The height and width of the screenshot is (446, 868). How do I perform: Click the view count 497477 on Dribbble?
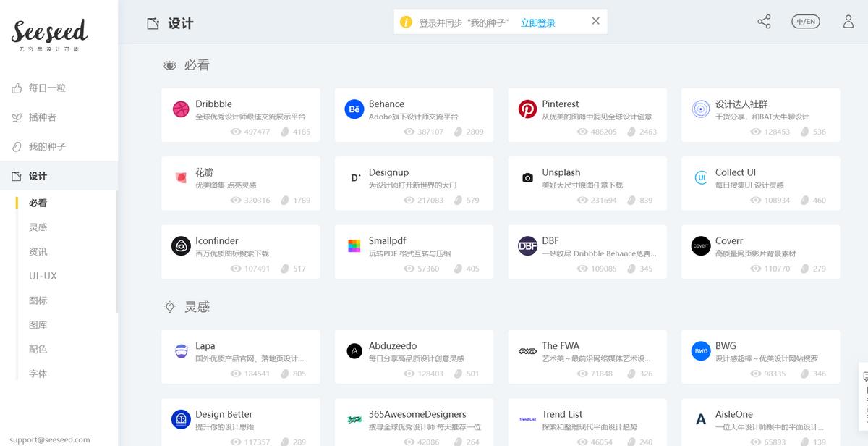(x=257, y=132)
